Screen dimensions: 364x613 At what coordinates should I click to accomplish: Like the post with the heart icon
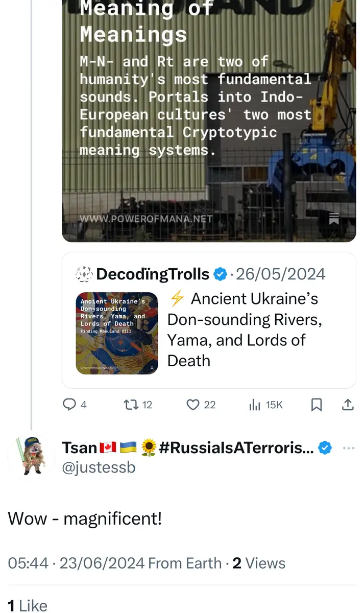[193, 405]
